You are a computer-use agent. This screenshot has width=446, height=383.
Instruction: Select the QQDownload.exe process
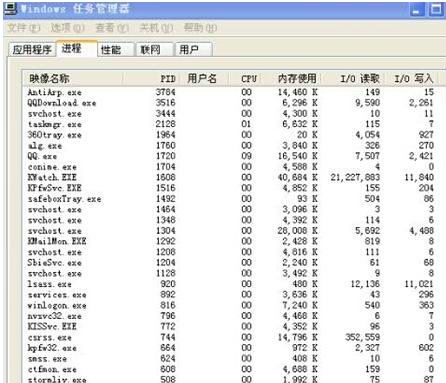point(231,103)
